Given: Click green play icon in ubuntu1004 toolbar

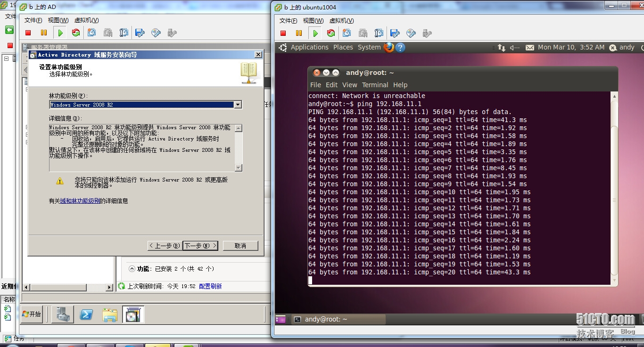Looking at the screenshot, I should pyautogui.click(x=315, y=33).
